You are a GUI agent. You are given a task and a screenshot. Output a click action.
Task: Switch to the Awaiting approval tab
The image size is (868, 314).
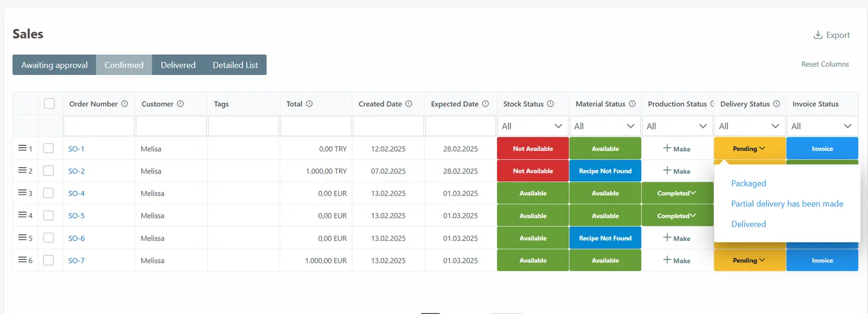[x=54, y=65]
